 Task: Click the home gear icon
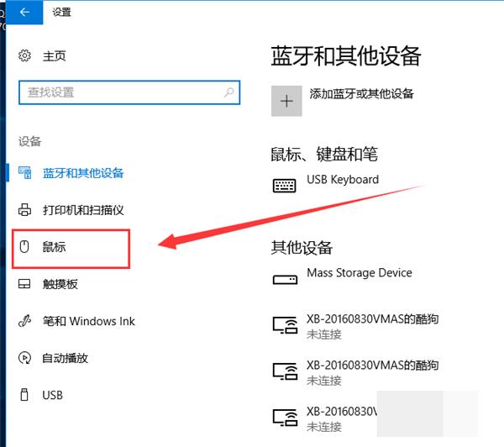pyautogui.click(x=24, y=55)
